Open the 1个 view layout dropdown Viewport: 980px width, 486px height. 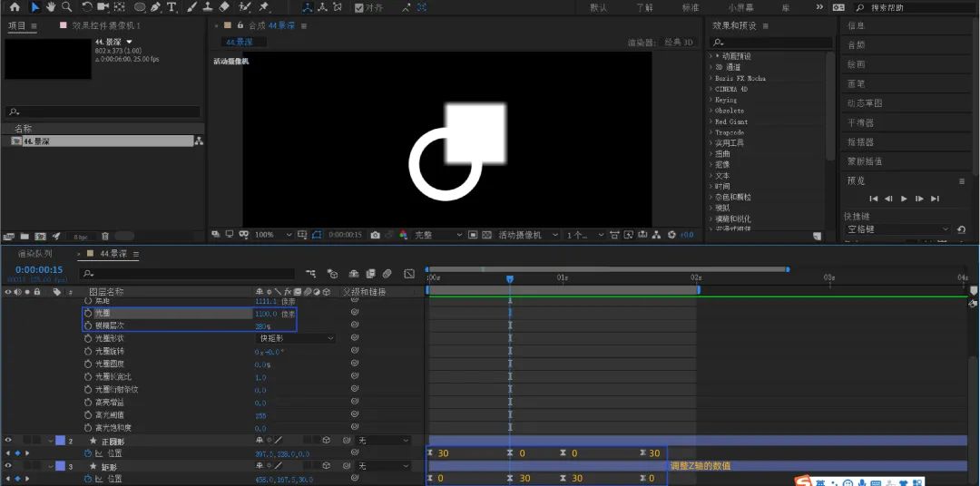click(585, 235)
